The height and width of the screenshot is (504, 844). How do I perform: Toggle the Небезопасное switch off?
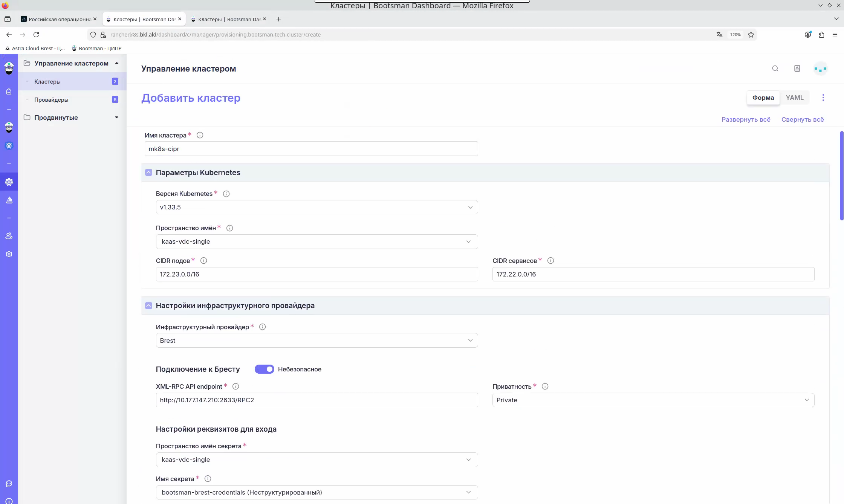(264, 369)
